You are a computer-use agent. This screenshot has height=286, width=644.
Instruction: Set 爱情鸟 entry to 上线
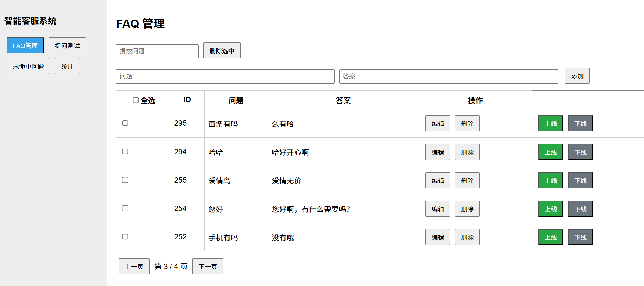tap(550, 180)
